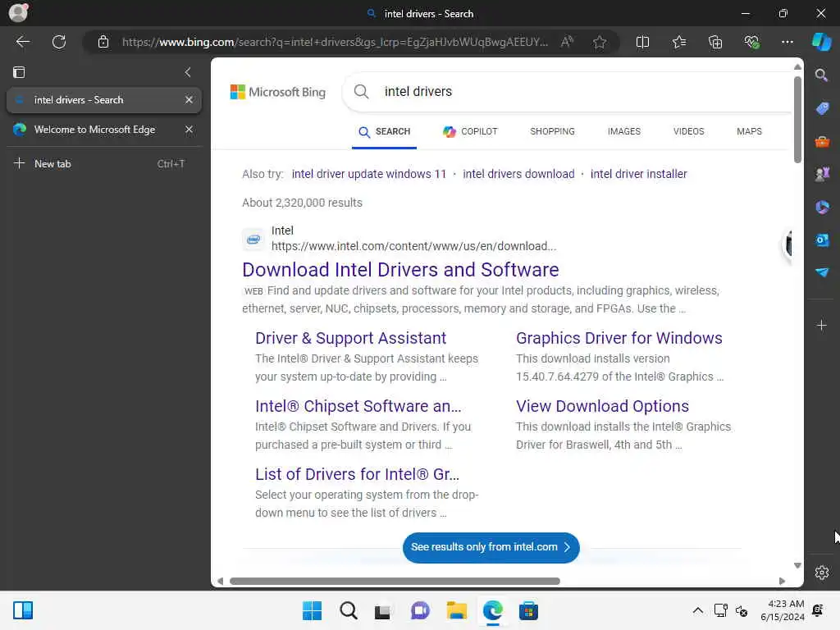Click the profile avatar icon
Viewport: 840px width, 630px height.
(19, 13)
